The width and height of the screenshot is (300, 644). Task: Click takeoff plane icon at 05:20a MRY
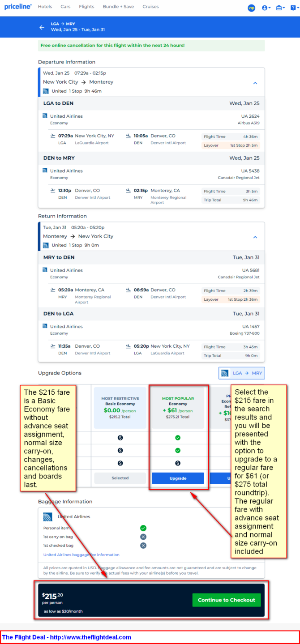53,290
